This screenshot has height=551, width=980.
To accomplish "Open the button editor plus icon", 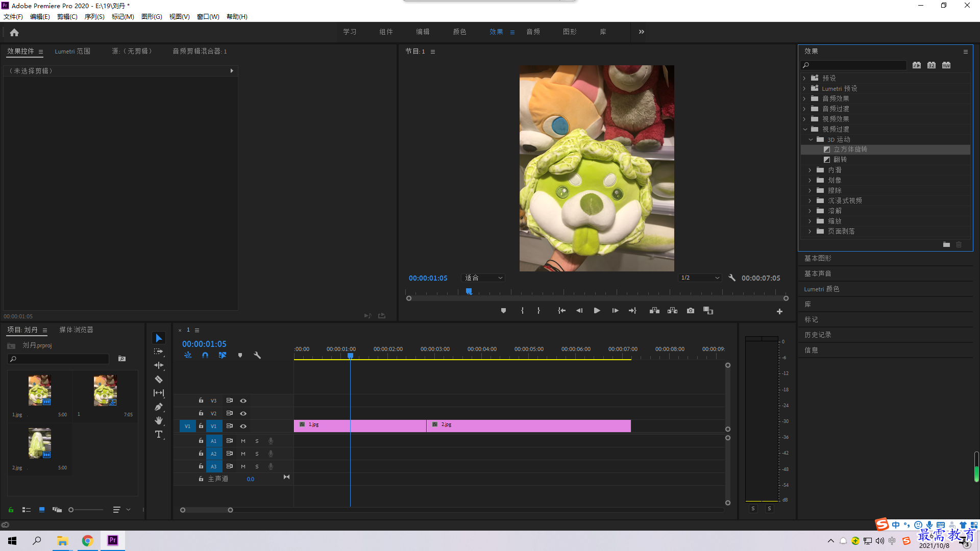I will pyautogui.click(x=779, y=311).
